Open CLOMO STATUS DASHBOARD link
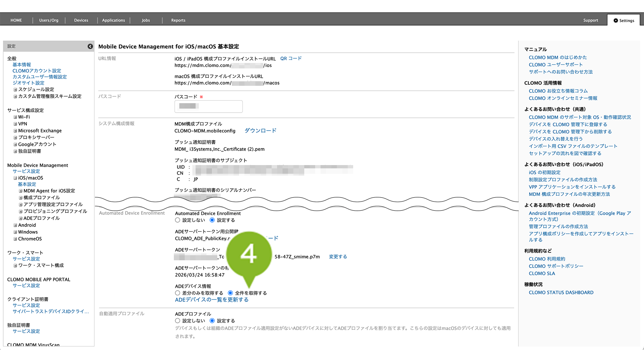The image size is (644, 362). (561, 292)
